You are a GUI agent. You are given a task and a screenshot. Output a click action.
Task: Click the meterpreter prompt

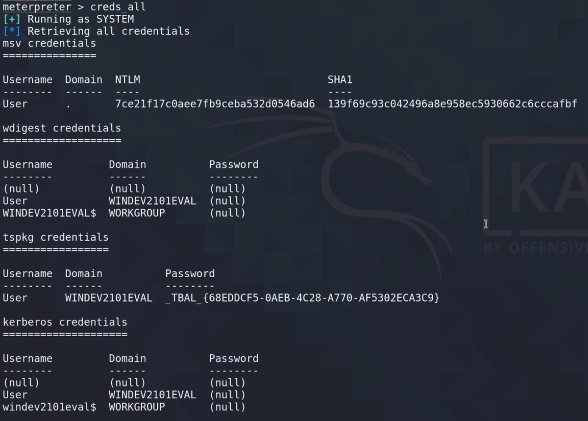click(x=37, y=7)
